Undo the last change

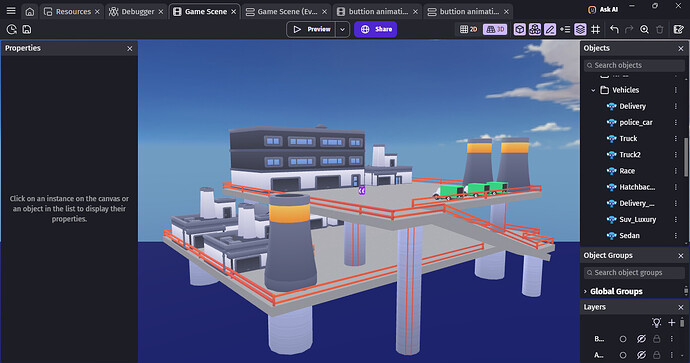point(614,29)
